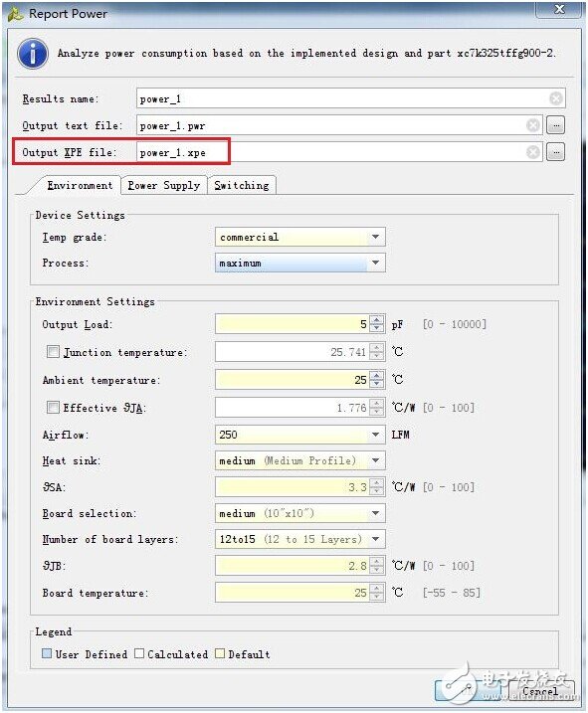Click the Cancel button
Viewport: 588px width, 713px height.
[540, 691]
